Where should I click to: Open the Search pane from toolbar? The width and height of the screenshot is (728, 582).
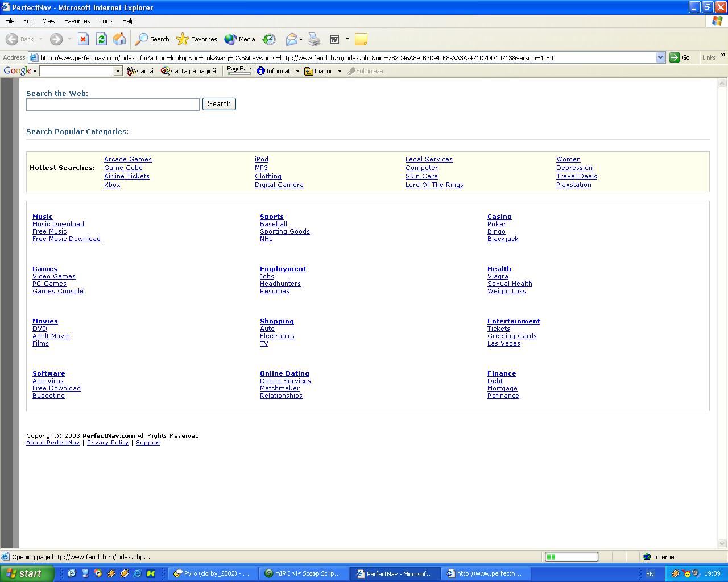[x=152, y=39]
